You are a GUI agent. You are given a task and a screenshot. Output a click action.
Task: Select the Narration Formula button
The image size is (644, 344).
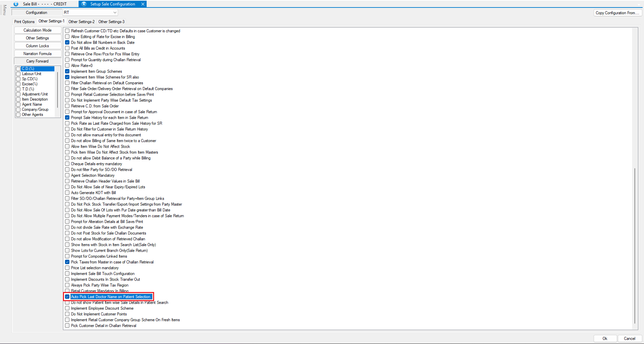[37, 54]
